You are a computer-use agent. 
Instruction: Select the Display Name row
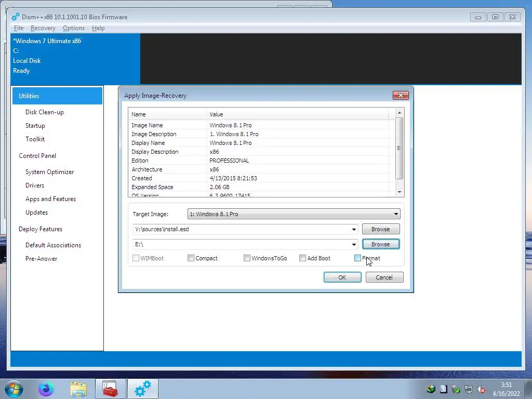point(262,143)
